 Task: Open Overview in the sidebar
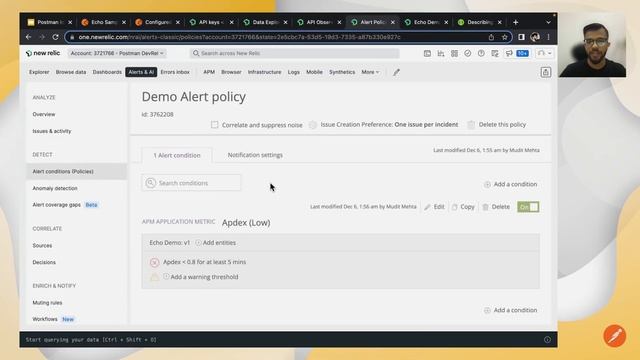click(44, 114)
